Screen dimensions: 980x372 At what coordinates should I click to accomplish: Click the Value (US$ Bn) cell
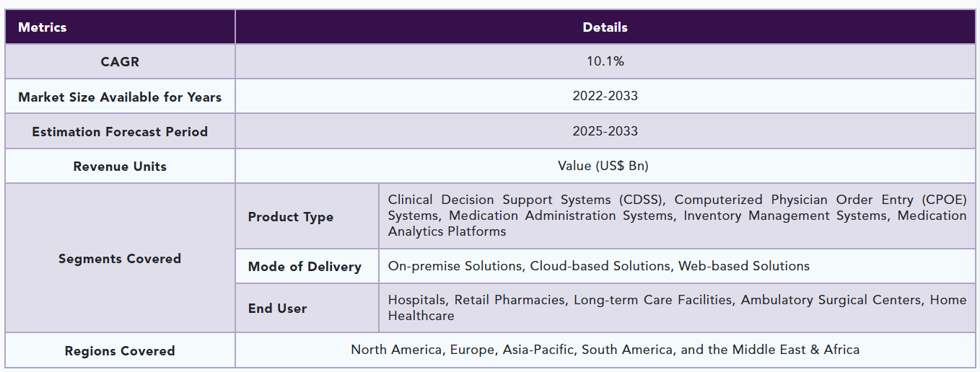603,166
